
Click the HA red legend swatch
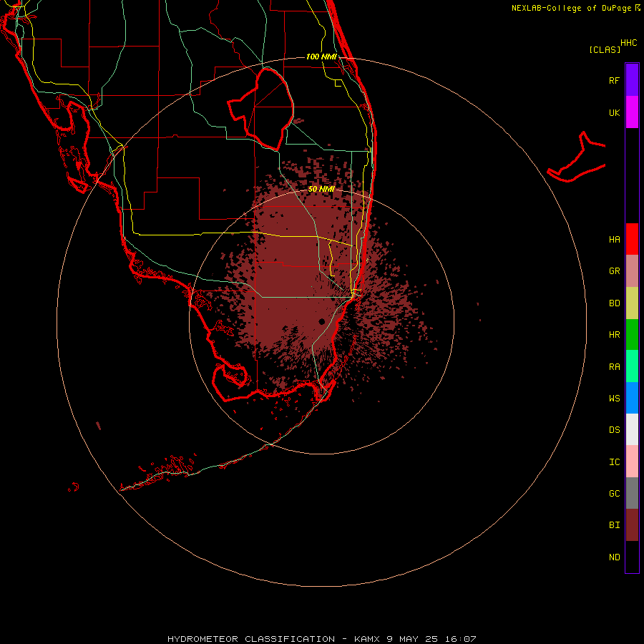coord(632,239)
